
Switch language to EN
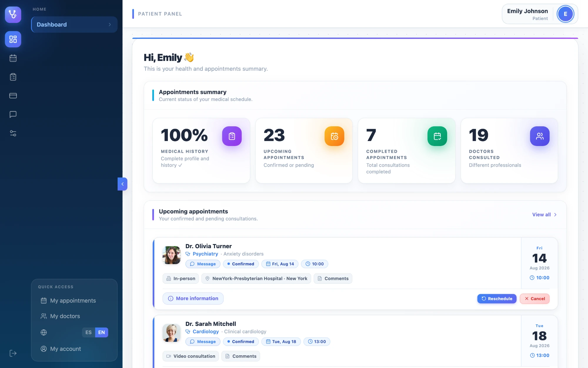[x=101, y=332]
